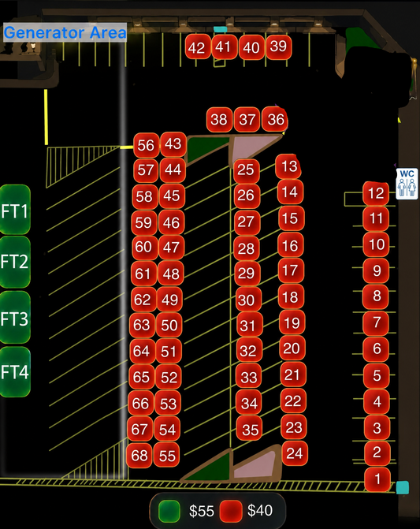Click the red $40 legend swatch

231,511
